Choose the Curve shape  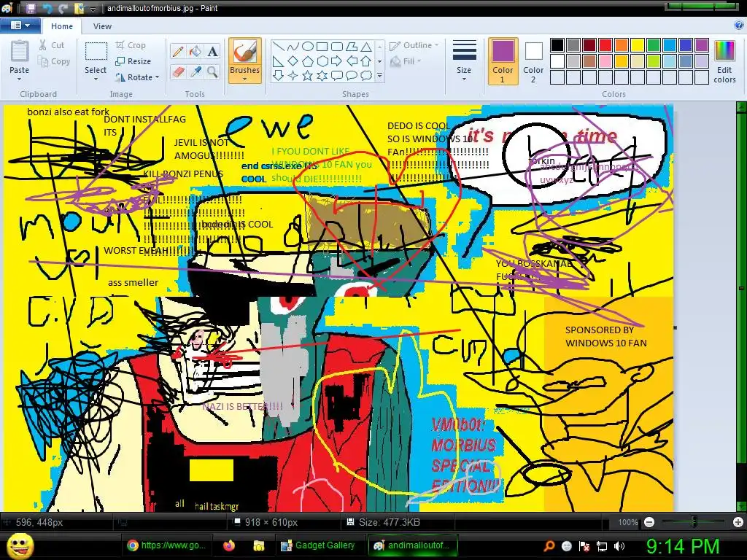click(x=293, y=47)
